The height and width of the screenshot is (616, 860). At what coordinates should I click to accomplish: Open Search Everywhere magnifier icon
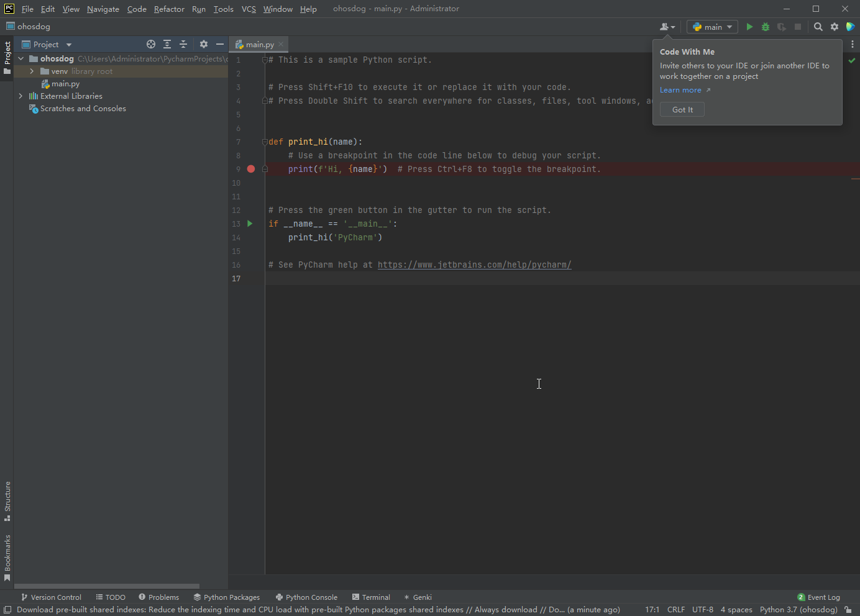coord(818,27)
